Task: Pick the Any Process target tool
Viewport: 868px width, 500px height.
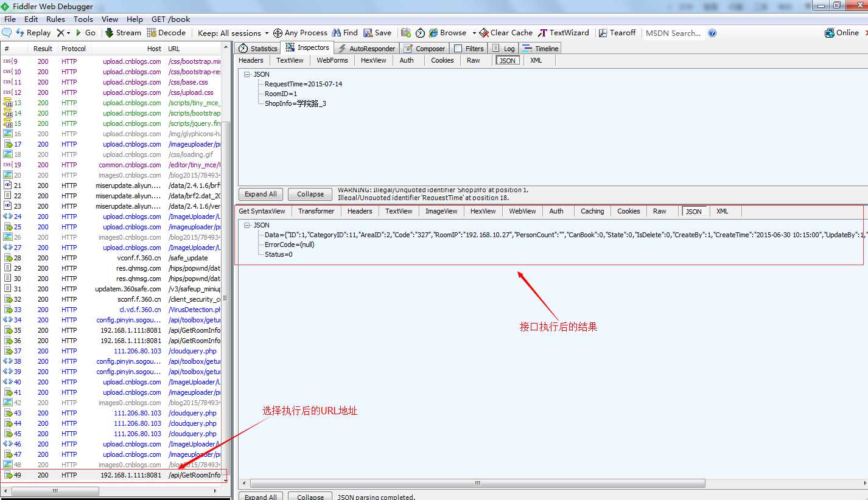Action: (300, 33)
